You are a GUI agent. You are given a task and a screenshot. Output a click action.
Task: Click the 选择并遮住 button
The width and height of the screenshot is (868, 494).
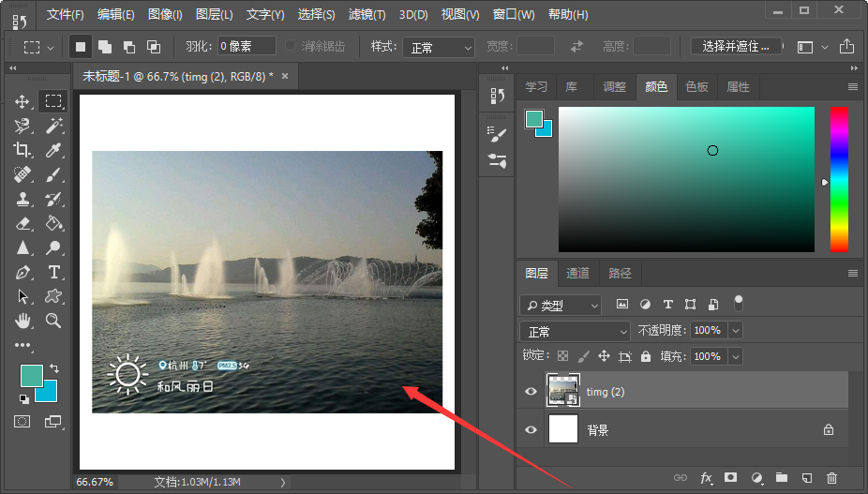coord(736,46)
